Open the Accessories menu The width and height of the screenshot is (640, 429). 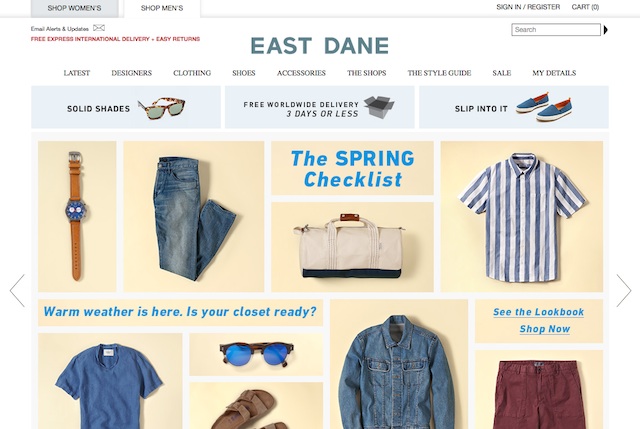pos(301,73)
